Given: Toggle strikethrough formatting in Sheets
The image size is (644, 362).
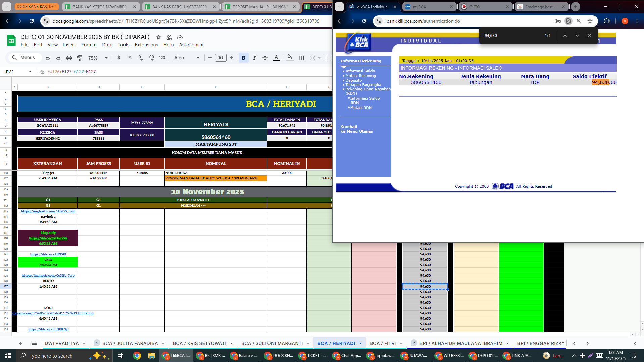Looking at the screenshot, I should (265, 58).
